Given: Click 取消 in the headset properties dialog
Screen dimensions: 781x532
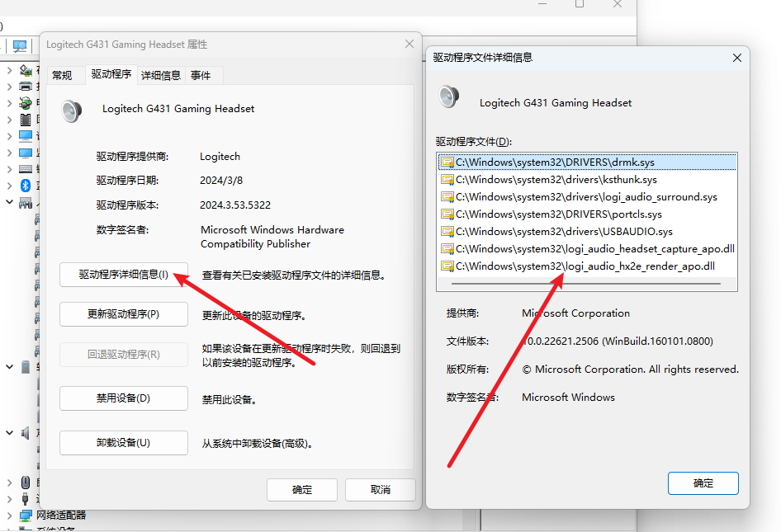Looking at the screenshot, I should [381, 490].
